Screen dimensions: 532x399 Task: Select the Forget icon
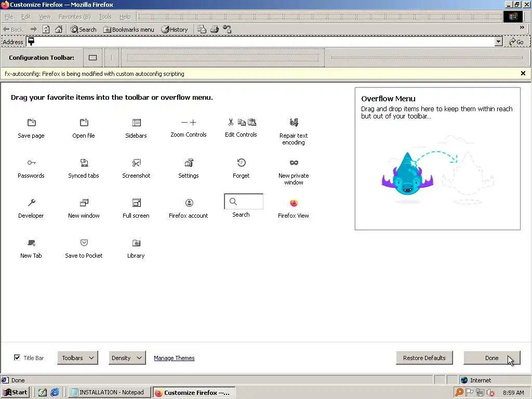241,163
